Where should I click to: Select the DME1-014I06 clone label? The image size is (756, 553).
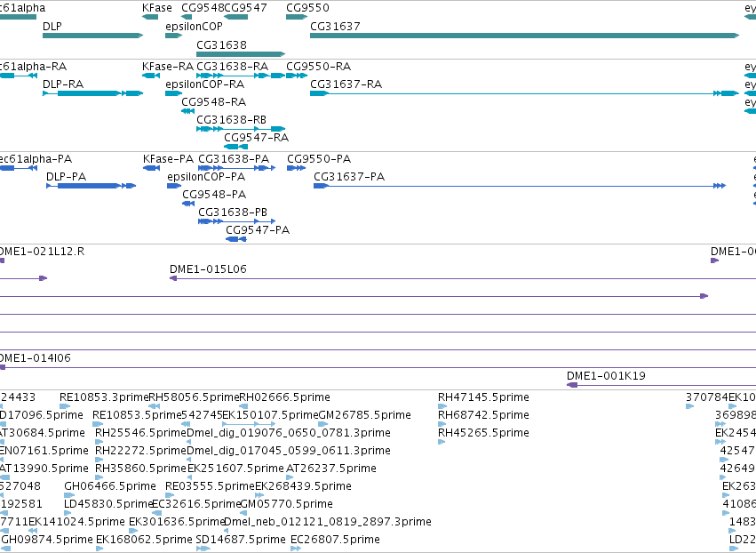point(36,358)
